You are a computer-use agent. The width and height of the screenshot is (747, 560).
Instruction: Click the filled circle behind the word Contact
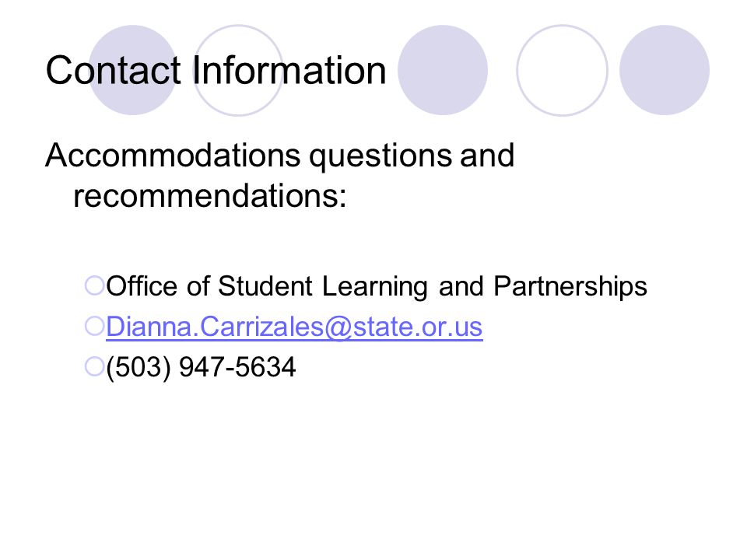click(x=133, y=70)
